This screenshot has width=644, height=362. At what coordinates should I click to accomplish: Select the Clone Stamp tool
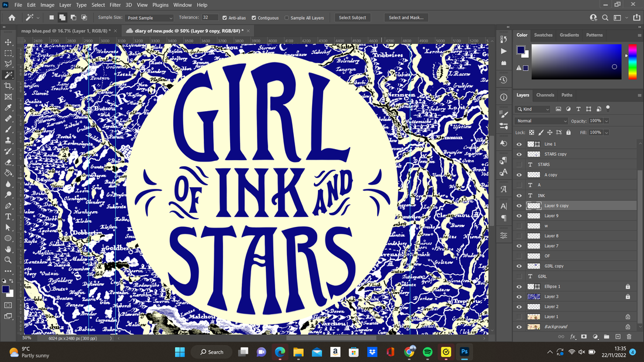tap(8, 140)
